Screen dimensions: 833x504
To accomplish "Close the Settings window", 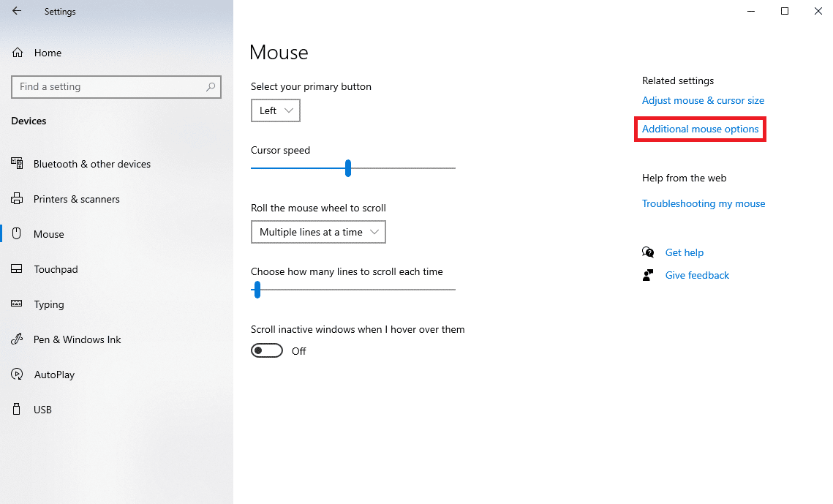I will [x=818, y=11].
